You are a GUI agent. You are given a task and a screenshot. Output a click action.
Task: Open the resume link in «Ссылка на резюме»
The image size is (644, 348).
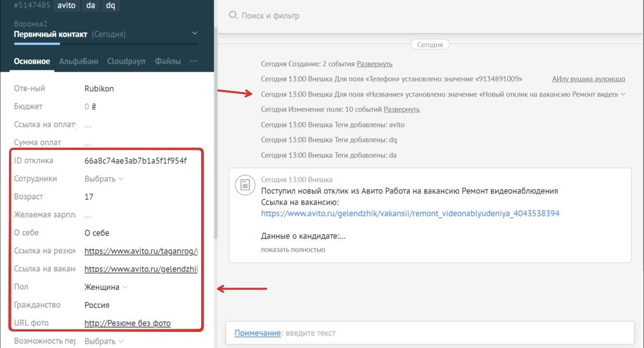pyautogui.click(x=141, y=251)
